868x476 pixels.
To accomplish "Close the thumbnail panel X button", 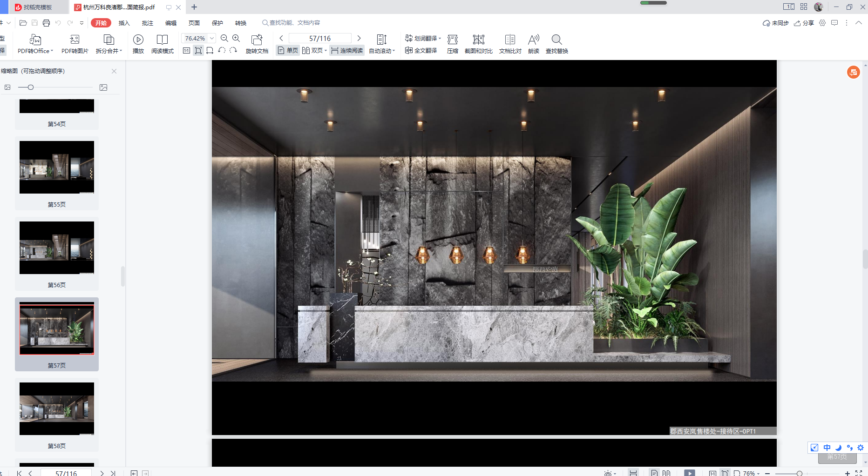I will tap(114, 71).
